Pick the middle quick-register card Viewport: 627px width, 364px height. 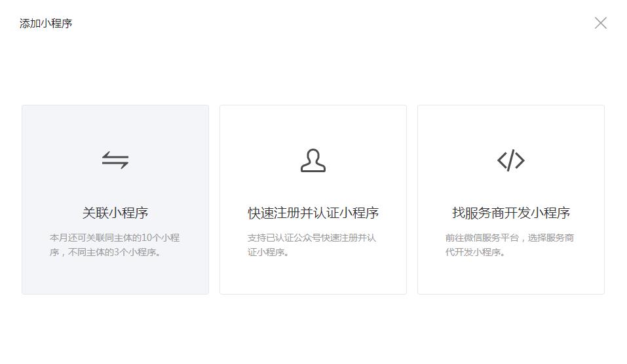point(313,190)
